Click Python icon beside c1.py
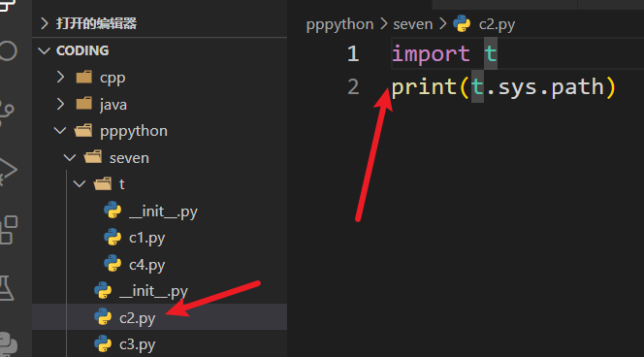The height and width of the screenshot is (357, 644). point(113,238)
